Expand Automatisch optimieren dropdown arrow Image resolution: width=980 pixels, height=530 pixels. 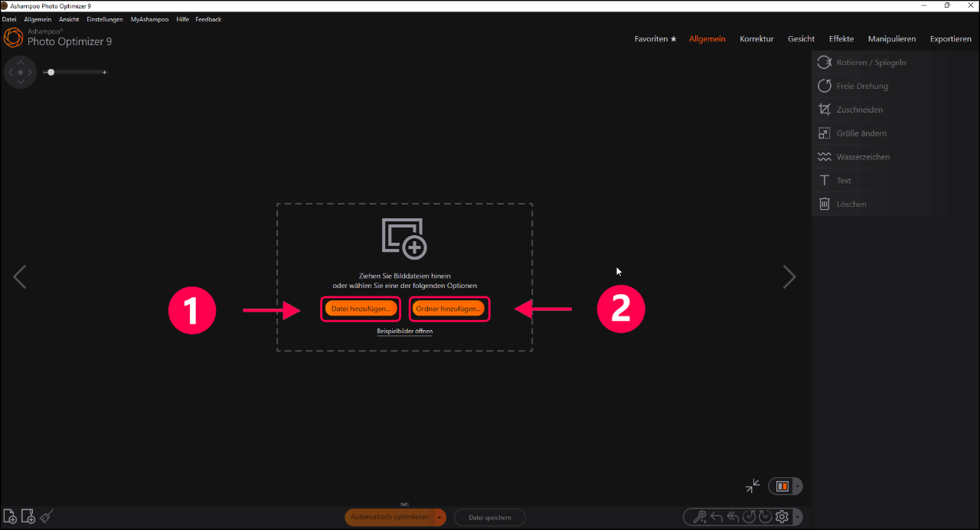point(439,518)
